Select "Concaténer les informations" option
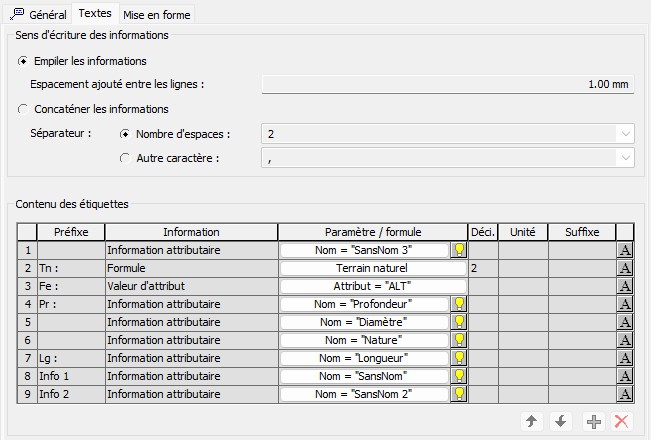Viewport: 651px width, 440px height. tap(24, 109)
